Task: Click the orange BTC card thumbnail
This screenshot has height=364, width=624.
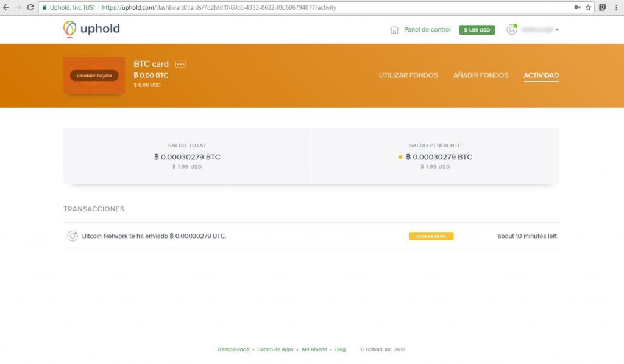Action: pyautogui.click(x=94, y=75)
